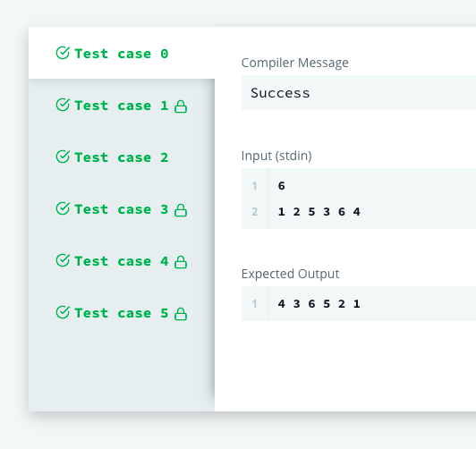
Task: Click the green checkmark icon of Test case 0
Action: tap(63, 53)
